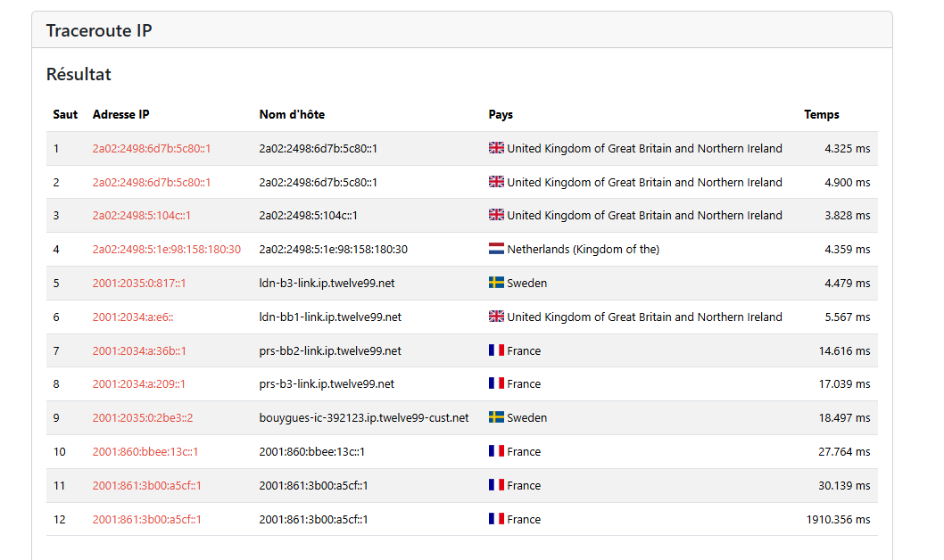Click the France flag in hop 7 row

pos(496,350)
